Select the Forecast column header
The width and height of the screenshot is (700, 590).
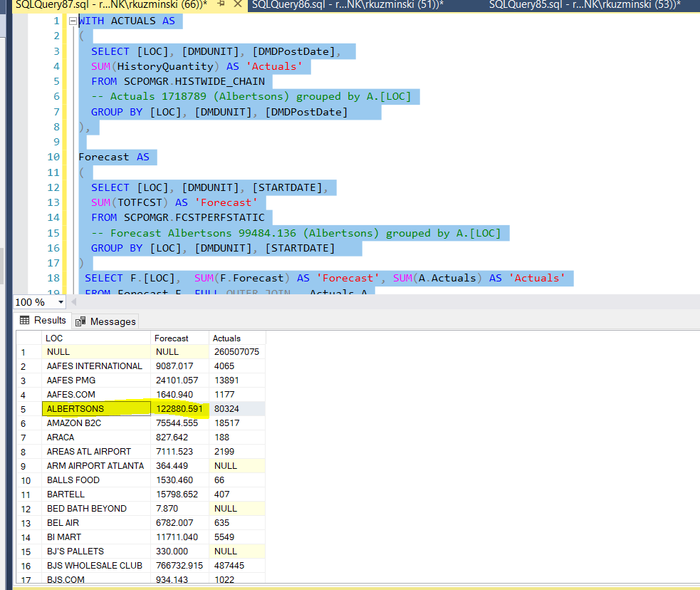point(179,338)
